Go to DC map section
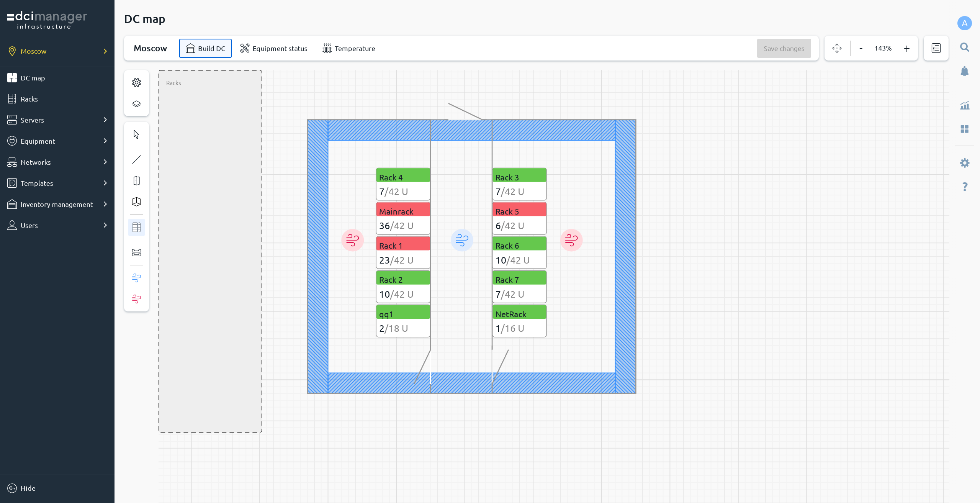980x503 pixels. (33, 78)
